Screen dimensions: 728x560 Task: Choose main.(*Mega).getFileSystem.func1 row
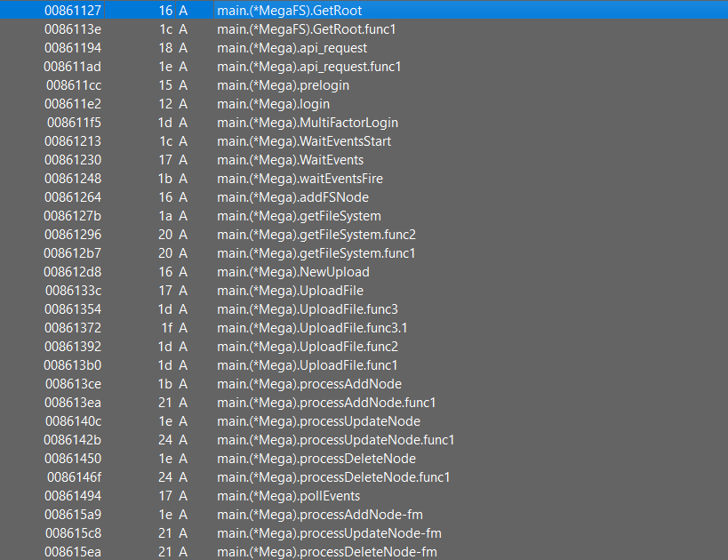click(364, 253)
